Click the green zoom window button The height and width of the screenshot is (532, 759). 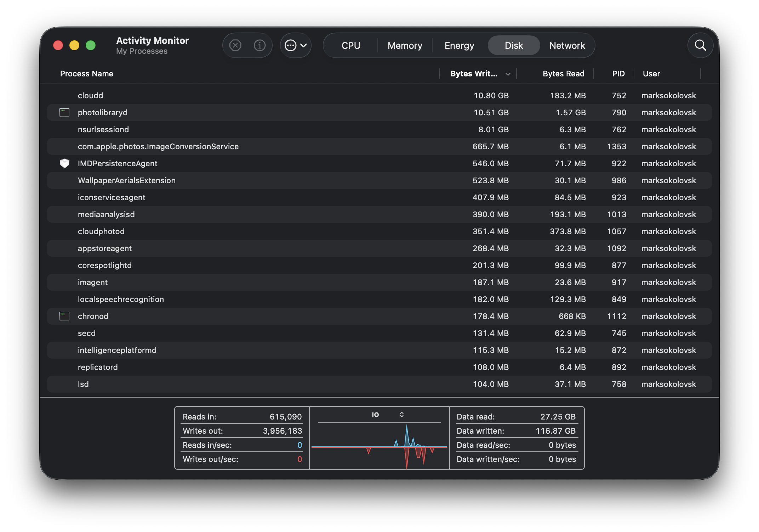(91, 45)
